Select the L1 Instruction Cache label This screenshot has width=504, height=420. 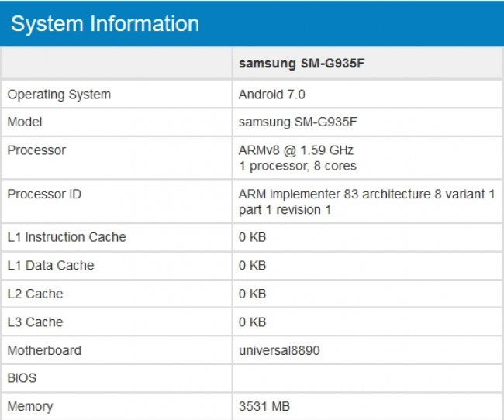click(x=67, y=237)
